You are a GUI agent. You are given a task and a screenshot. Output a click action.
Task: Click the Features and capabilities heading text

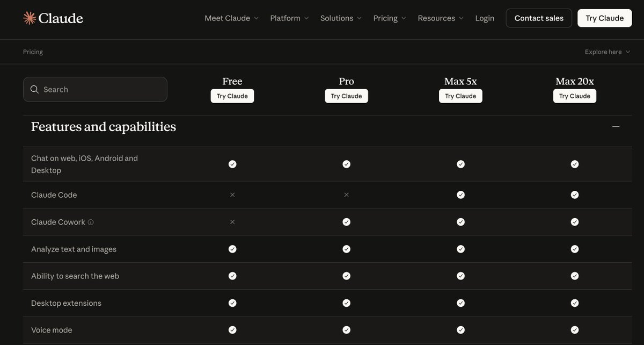(104, 127)
